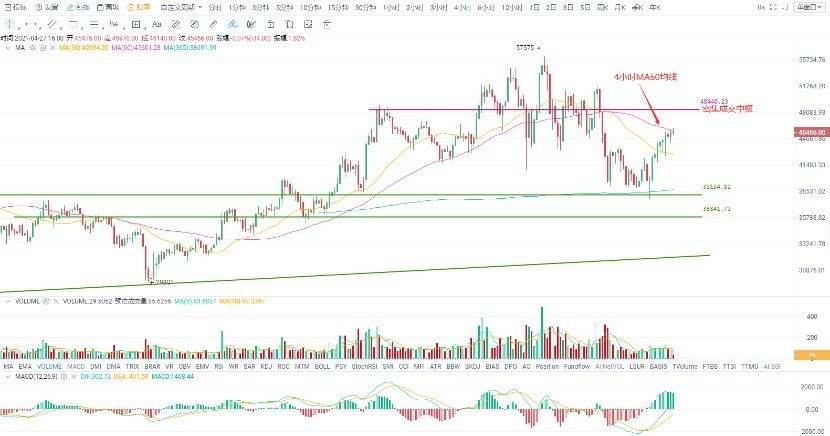Close the MACD indicator pane
830x436 pixels.
[73, 377]
